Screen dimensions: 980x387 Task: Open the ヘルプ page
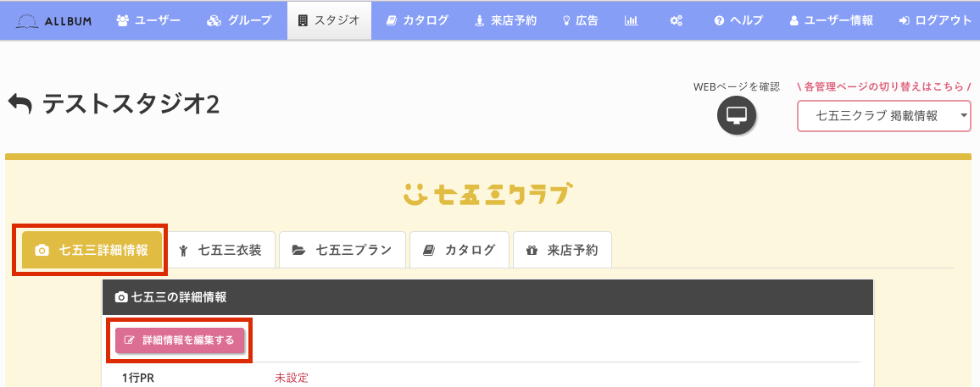[x=738, y=20]
